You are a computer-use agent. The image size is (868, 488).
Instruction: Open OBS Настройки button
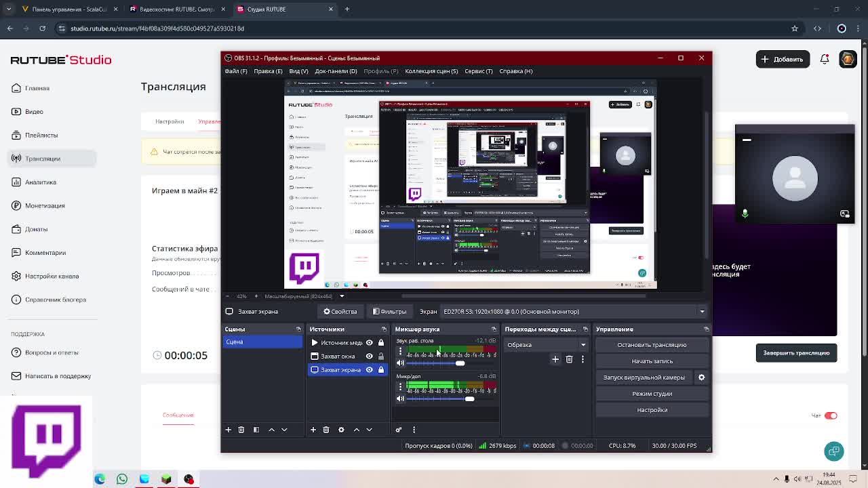coord(652,410)
